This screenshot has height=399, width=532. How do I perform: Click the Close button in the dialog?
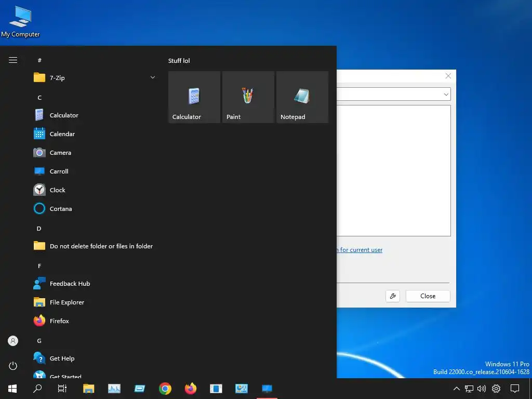(428, 296)
